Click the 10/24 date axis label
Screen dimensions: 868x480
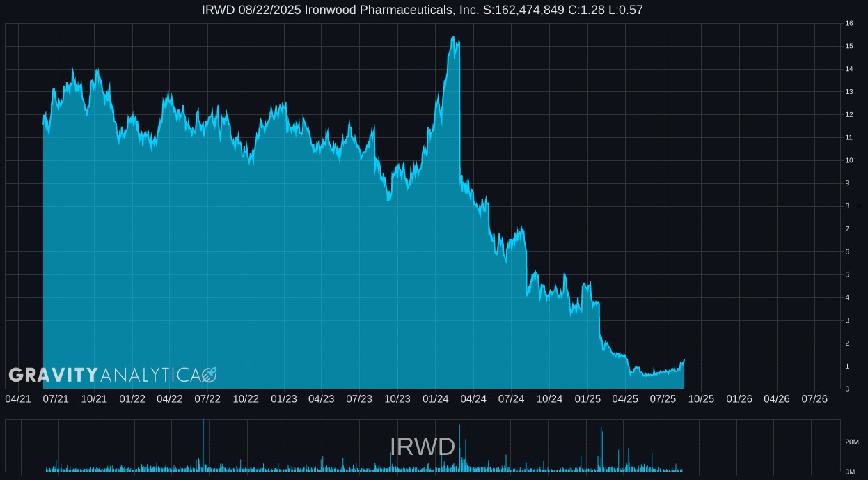point(549,398)
